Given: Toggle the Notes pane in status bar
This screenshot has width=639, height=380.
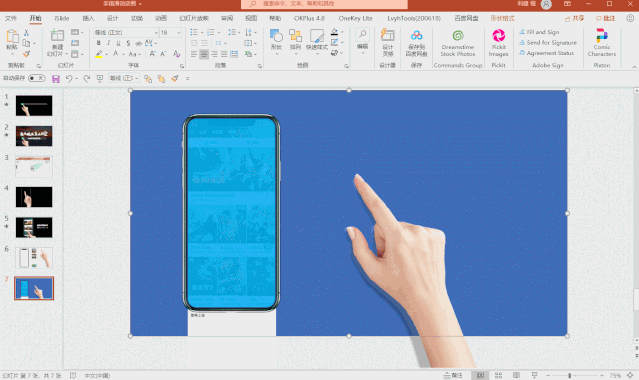Looking at the screenshot, I should (453, 375).
